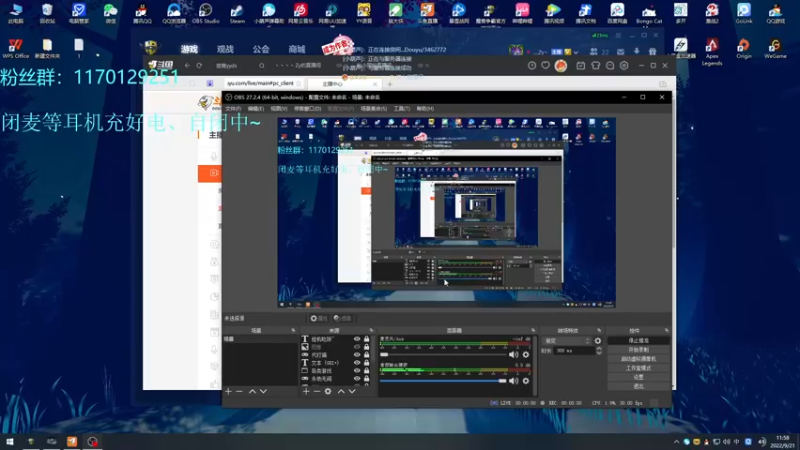800x450 pixels.
Task: Pop out the Controls dock panel icon
Action: pos(666,331)
